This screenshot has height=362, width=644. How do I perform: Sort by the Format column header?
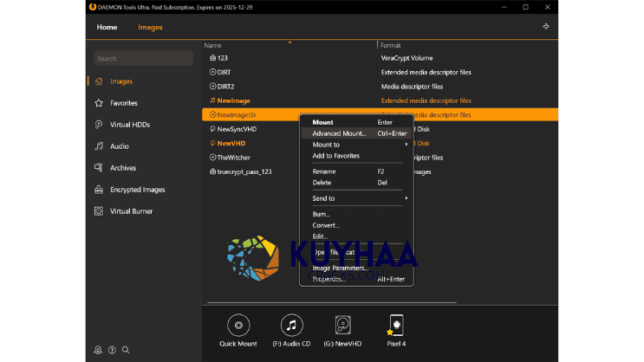point(390,45)
